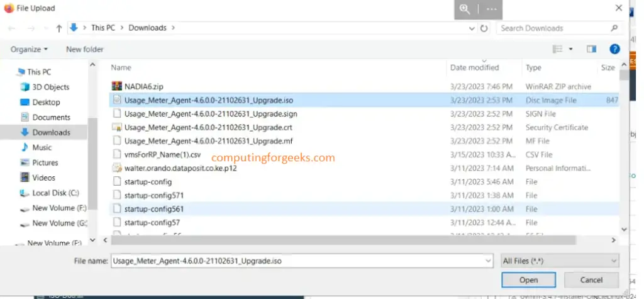644x299 pixels.
Task: Sort by the Type column header
Action: (x=533, y=67)
